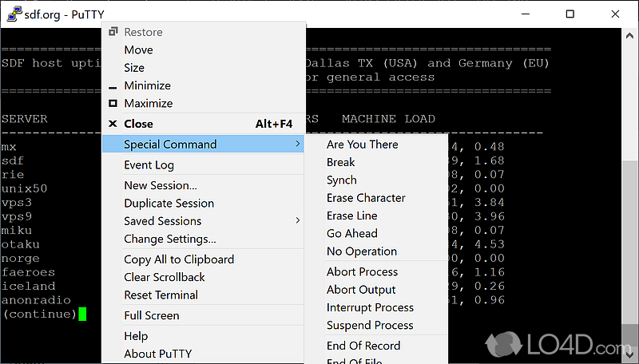Open About PuTTY

157,354
